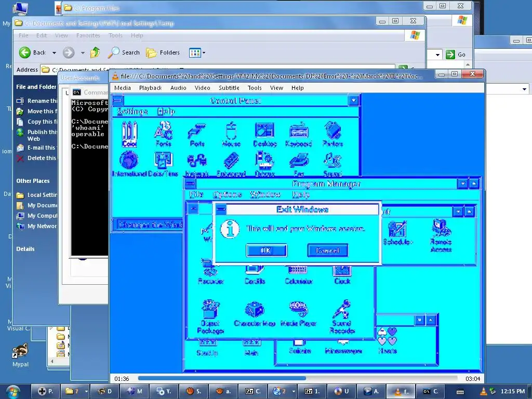This screenshot has width=532, height=399.
Task: Click the Ports icon in Control Panel video
Action: [197, 135]
